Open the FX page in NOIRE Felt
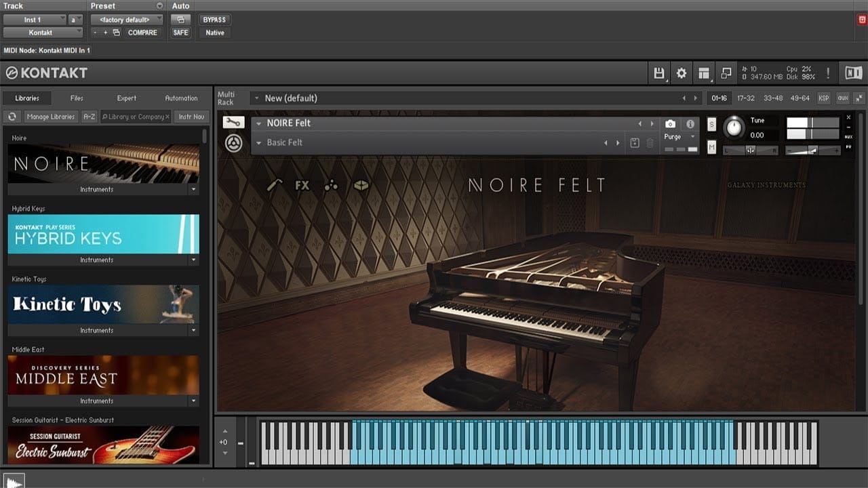Viewport: 868px width, 488px height. (302, 184)
